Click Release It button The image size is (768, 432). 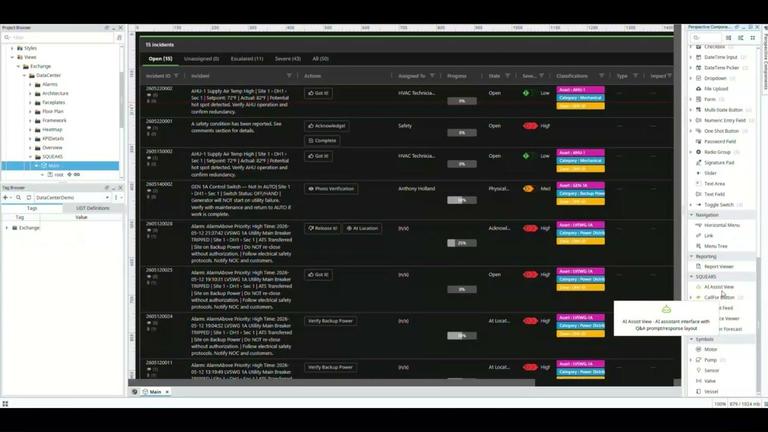coord(322,228)
